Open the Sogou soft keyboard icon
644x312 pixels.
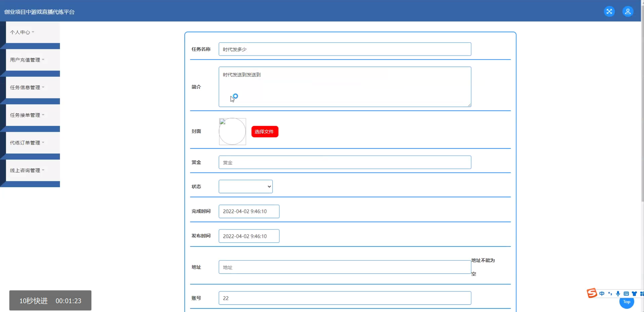(626, 294)
